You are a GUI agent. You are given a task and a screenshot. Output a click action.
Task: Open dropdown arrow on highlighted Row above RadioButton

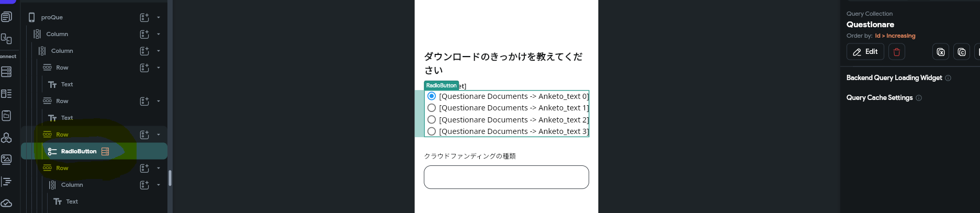pyautogui.click(x=159, y=134)
